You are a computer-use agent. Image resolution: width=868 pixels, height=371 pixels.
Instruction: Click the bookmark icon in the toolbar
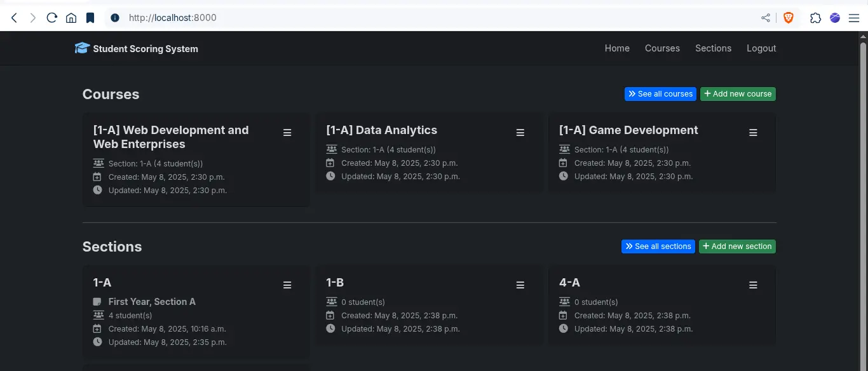(x=90, y=18)
